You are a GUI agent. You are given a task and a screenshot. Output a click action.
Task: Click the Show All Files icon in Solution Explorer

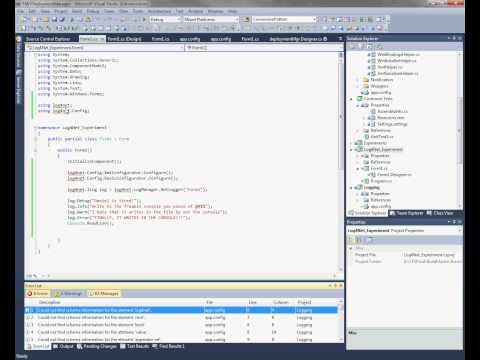click(362, 47)
